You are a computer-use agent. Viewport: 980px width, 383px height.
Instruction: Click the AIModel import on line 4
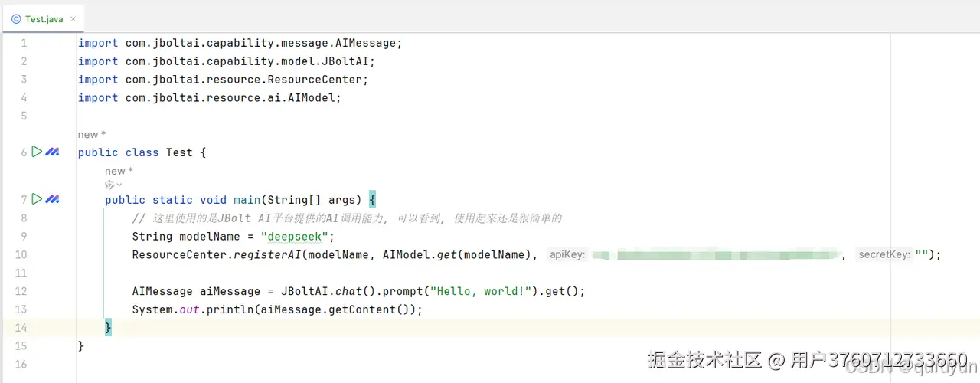[209, 99]
